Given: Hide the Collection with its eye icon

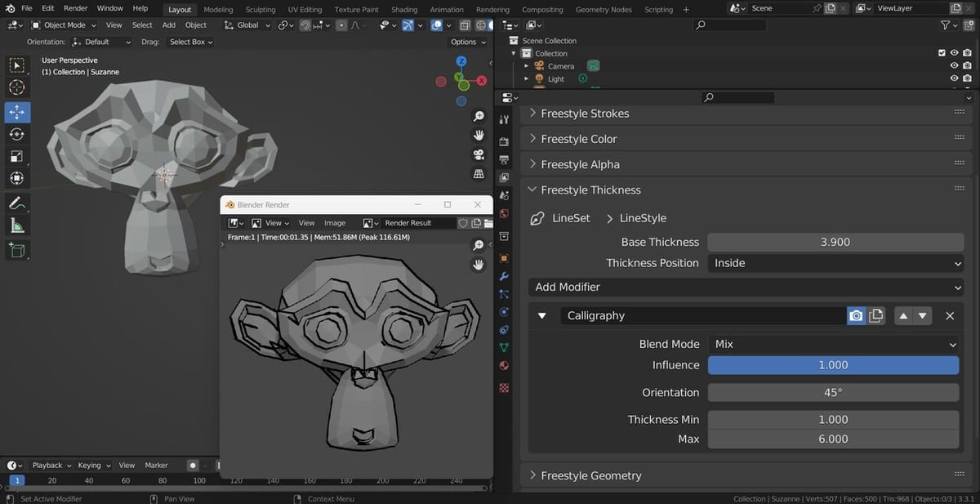Looking at the screenshot, I should pos(954,53).
